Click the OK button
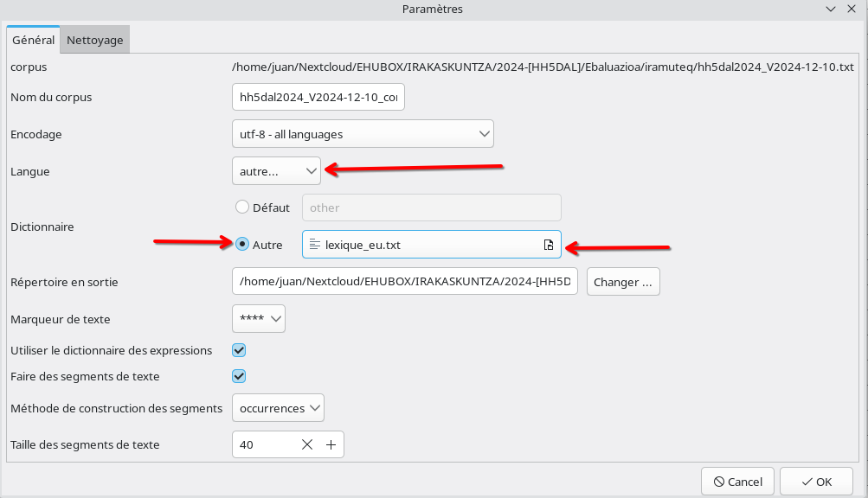868x498 pixels. pyautogui.click(x=816, y=482)
